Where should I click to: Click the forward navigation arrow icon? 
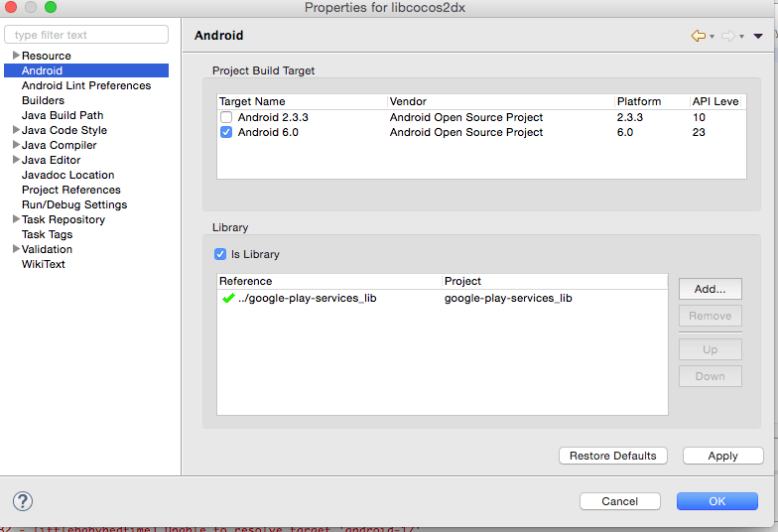(727, 36)
